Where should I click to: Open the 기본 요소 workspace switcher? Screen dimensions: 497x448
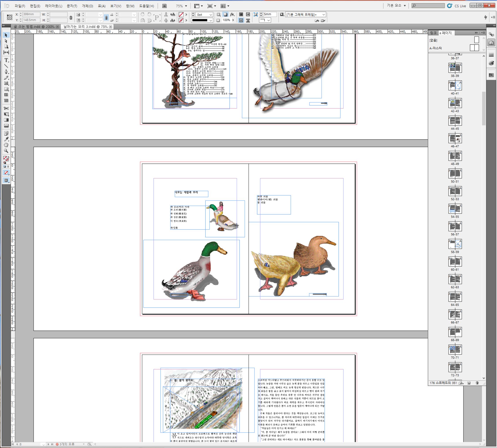pos(396,6)
